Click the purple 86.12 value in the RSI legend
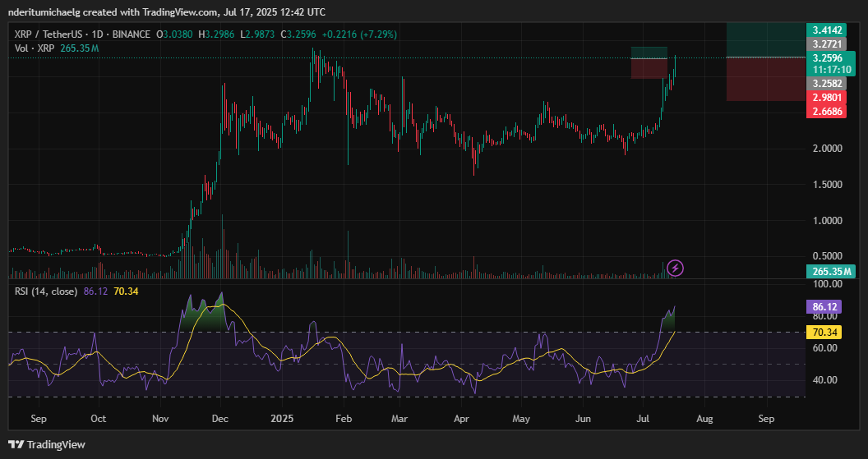Viewport: 868px width, 459px height. [95, 291]
